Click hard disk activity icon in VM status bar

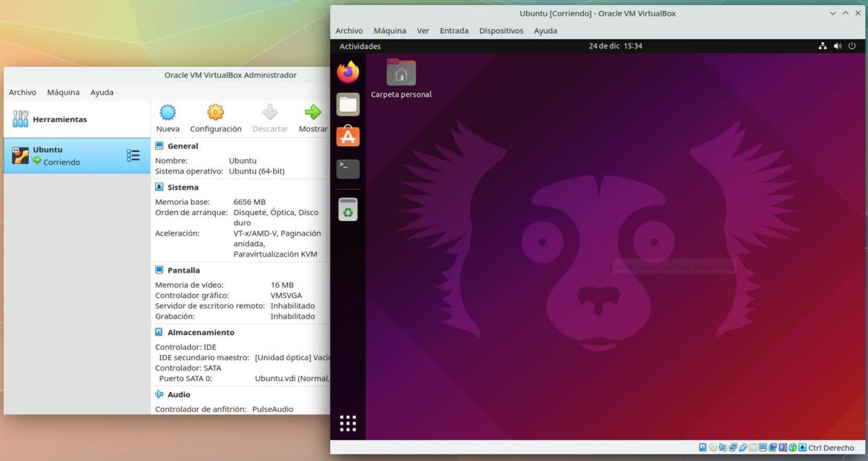pos(703,448)
